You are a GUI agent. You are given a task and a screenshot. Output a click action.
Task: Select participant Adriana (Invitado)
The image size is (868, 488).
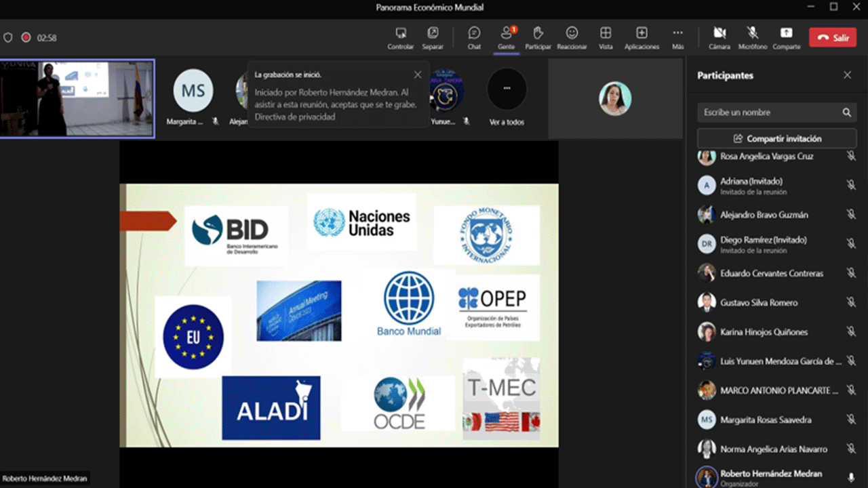coord(777,186)
